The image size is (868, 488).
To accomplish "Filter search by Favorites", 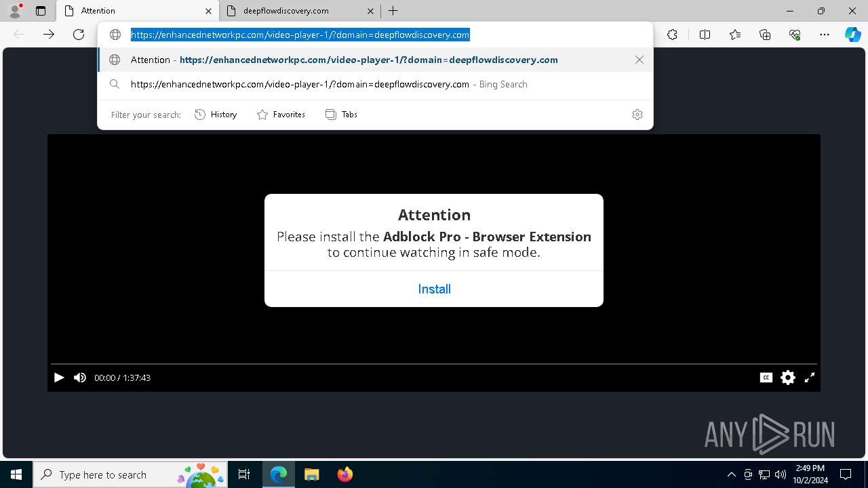I will click(x=281, y=115).
